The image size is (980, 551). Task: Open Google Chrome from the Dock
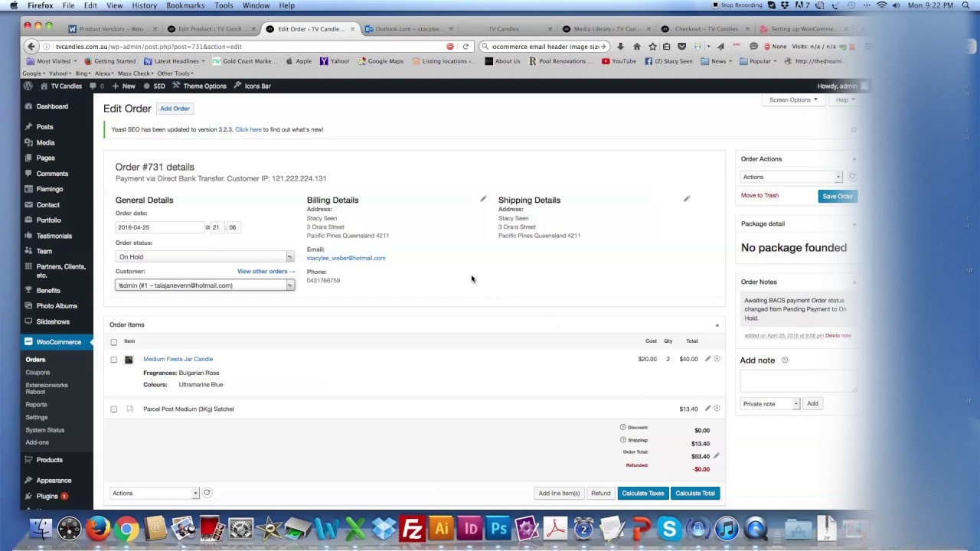[126, 529]
